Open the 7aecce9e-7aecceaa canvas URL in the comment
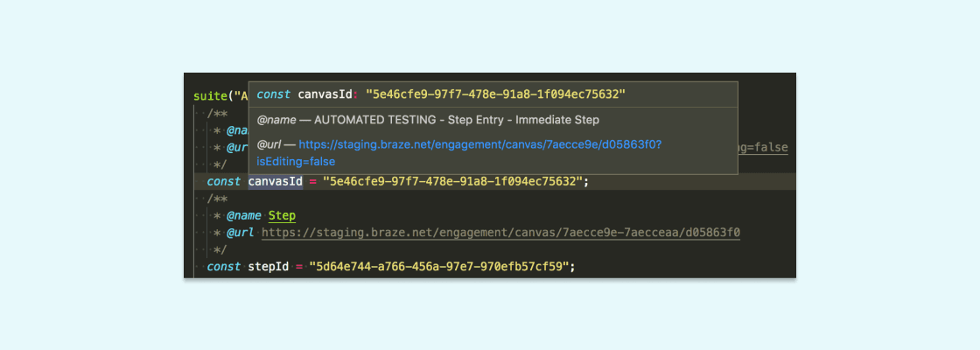 tap(500, 233)
